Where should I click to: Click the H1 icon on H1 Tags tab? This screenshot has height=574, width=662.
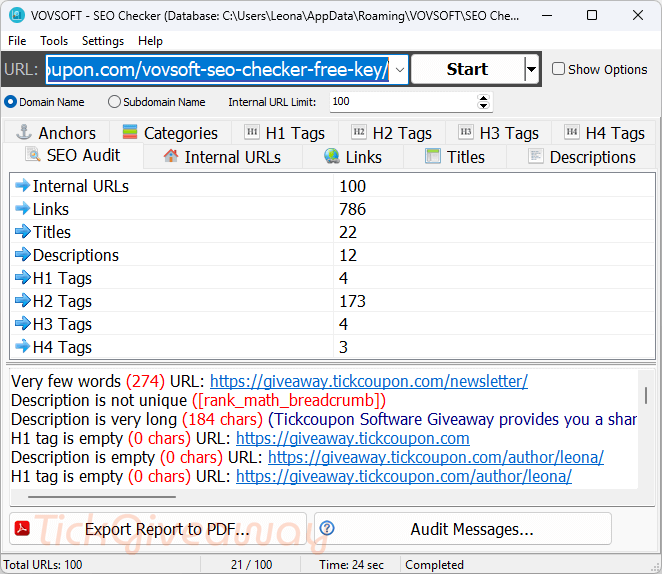pos(252,132)
